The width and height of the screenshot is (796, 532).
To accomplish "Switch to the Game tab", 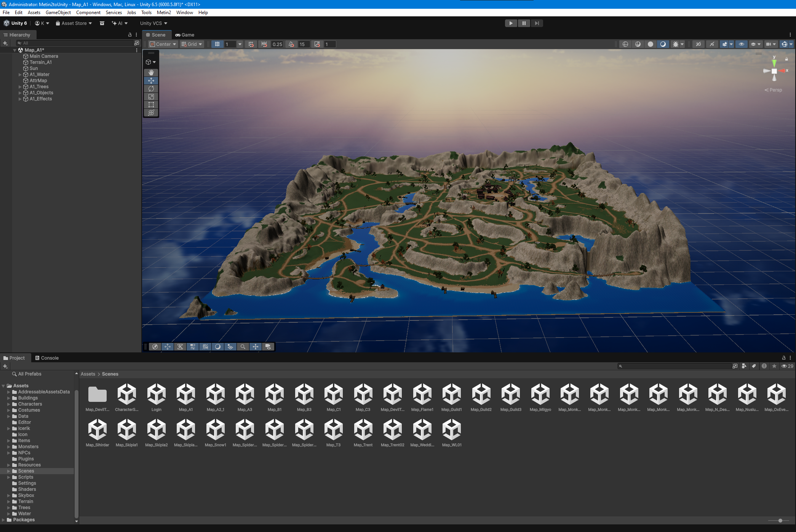I will [185, 35].
